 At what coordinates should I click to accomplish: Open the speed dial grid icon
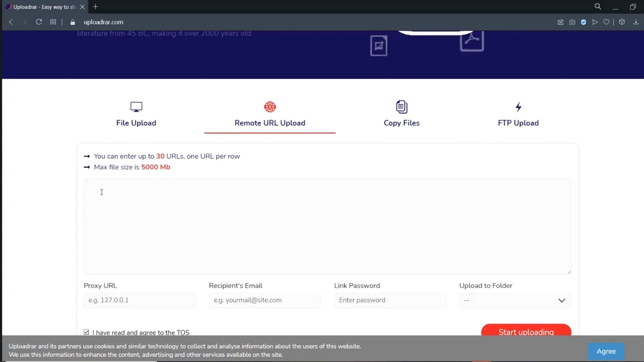(53, 22)
